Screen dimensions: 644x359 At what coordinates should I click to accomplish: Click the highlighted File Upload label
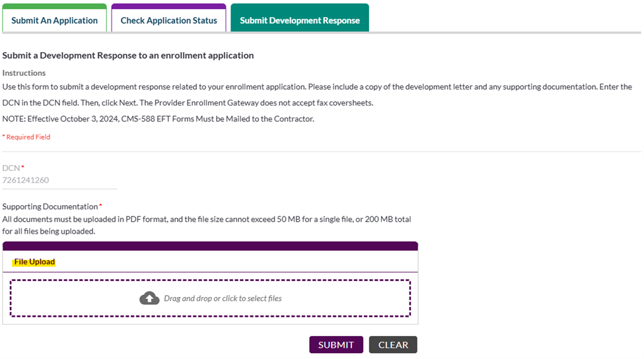coord(34,262)
